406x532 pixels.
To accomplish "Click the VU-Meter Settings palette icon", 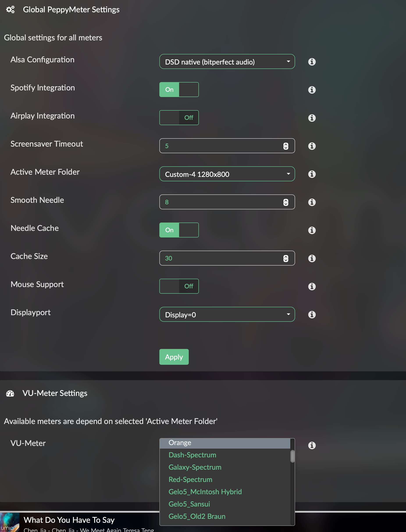I will (10, 394).
